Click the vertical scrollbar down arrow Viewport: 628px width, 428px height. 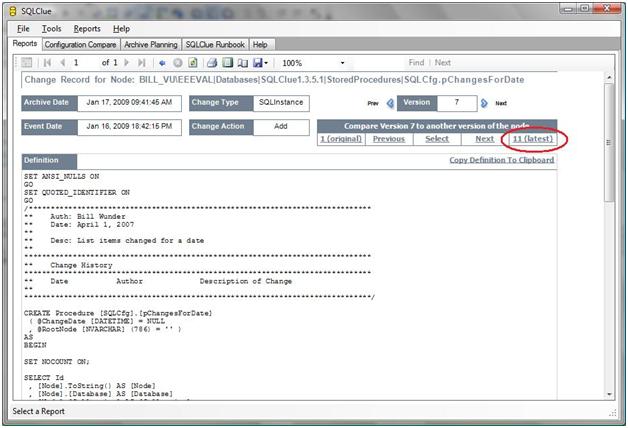[x=609, y=394]
